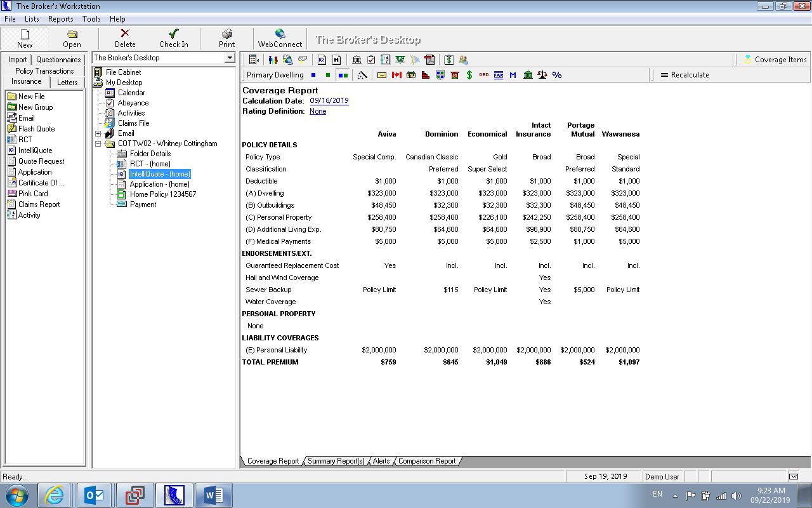Viewport: 812px width, 508px height.
Task: Click the green dollar sign icon
Action: coord(469,75)
